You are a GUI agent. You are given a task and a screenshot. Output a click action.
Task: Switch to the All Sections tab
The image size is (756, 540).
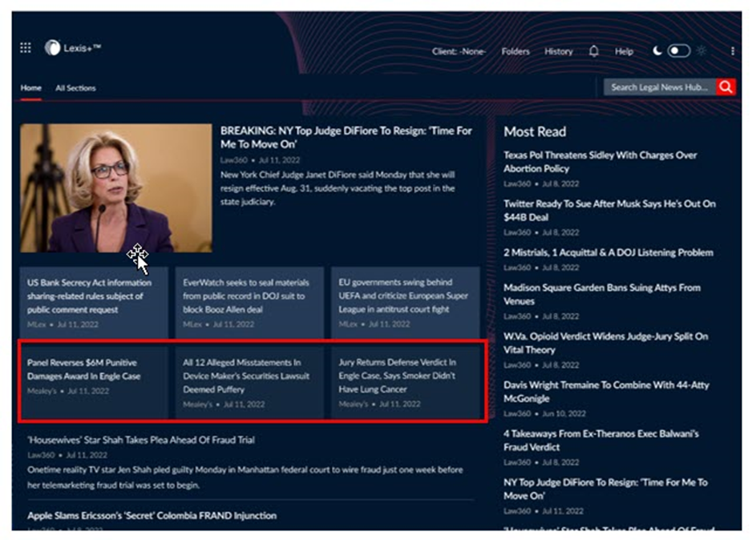(x=75, y=88)
